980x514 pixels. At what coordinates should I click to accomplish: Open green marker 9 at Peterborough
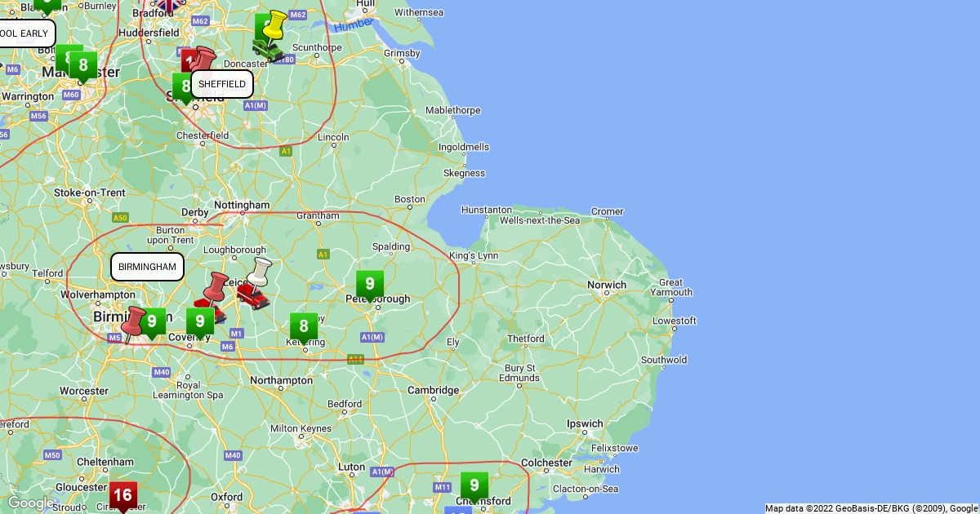(x=370, y=285)
